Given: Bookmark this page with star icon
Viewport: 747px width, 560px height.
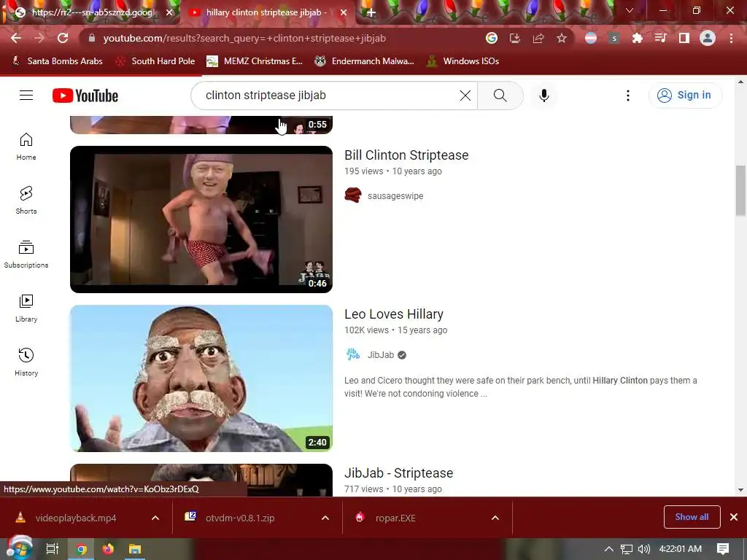Looking at the screenshot, I should (562, 38).
